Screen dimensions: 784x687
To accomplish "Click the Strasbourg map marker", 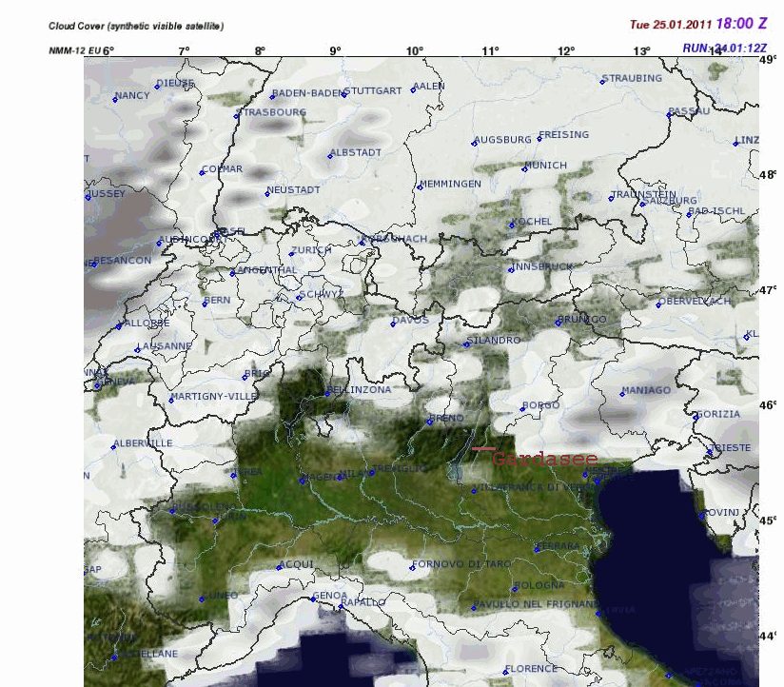I will click(237, 116).
